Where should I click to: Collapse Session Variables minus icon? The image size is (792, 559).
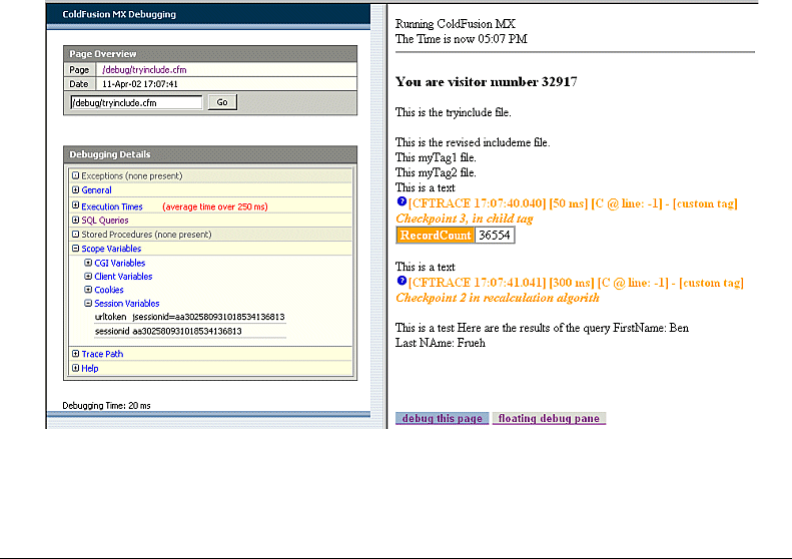[88, 303]
